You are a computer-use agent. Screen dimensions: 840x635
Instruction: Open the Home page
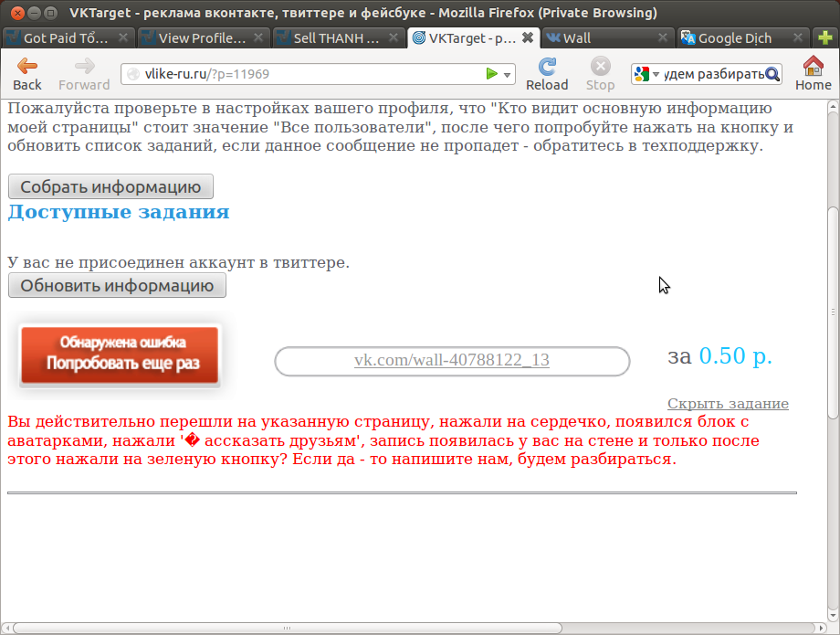(814, 74)
